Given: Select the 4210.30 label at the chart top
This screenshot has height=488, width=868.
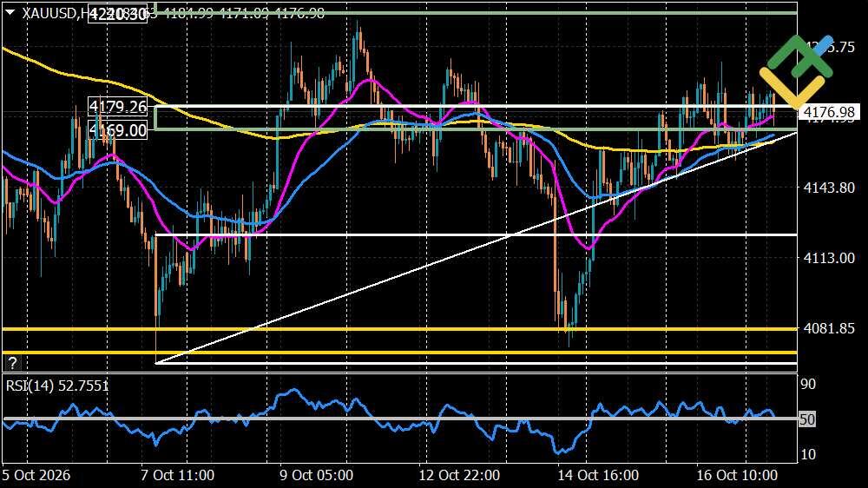Looking at the screenshot, I should click(118, 14).
